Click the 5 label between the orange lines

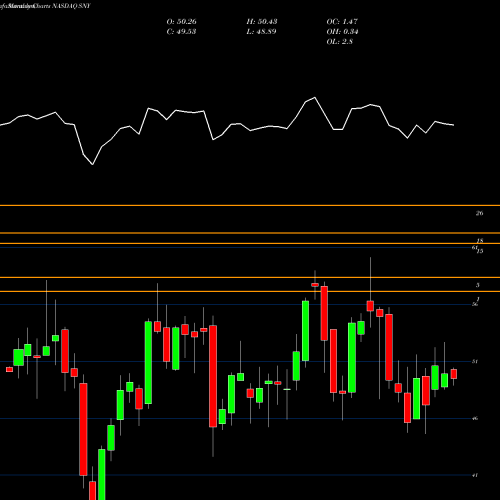click(478, 285)
